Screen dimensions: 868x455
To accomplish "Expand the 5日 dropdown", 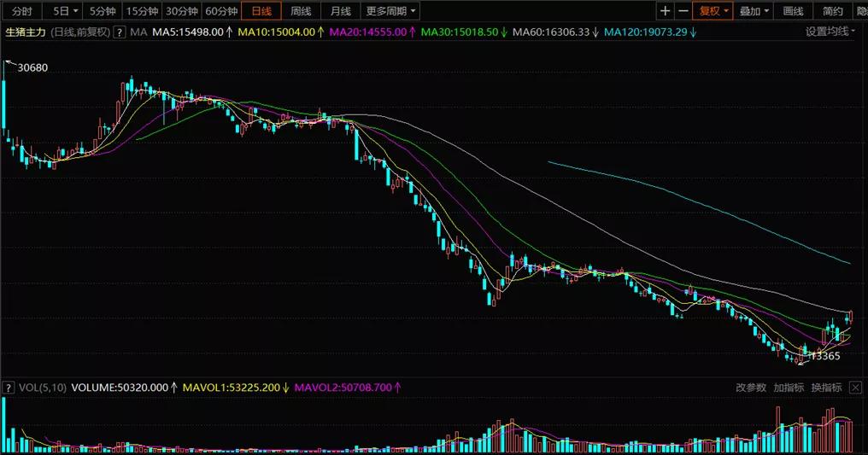I will coord(64,10).
